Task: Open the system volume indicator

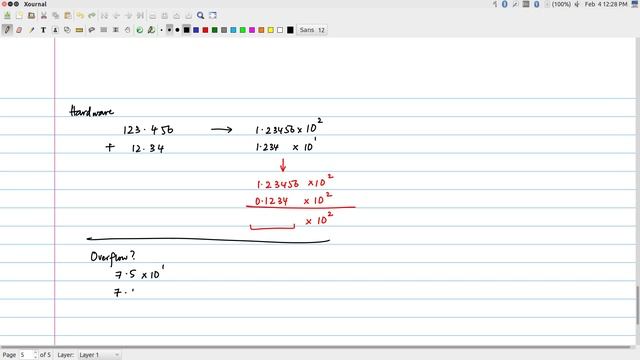Action: tap(577, 4)
